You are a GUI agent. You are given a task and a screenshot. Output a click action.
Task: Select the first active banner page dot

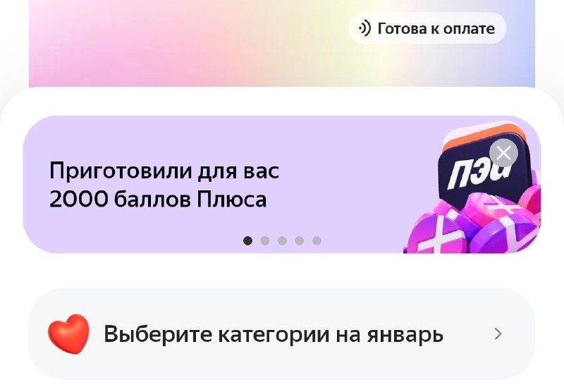[247, 240]
